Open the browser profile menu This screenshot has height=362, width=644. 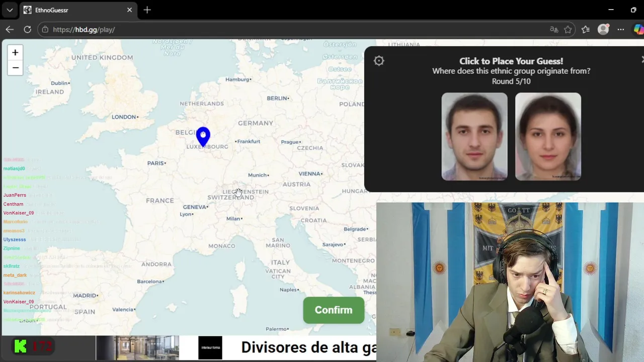[603, 30]
